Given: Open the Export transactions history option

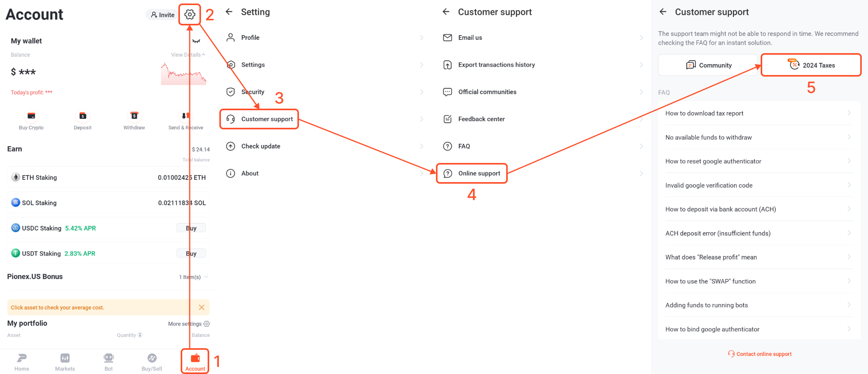Looking at the screenshot, I should tap(496, 65).
